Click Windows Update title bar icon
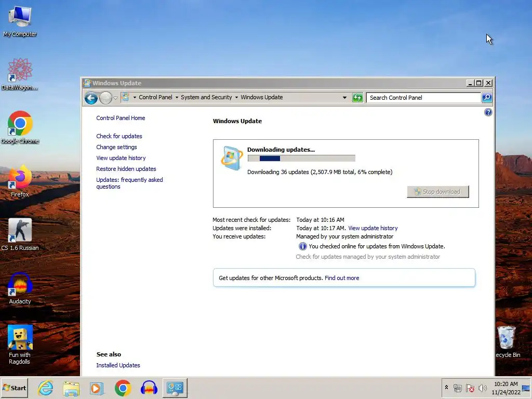This screenshot has height=399, width=532. pyautogui.click(x=87, y=83)
